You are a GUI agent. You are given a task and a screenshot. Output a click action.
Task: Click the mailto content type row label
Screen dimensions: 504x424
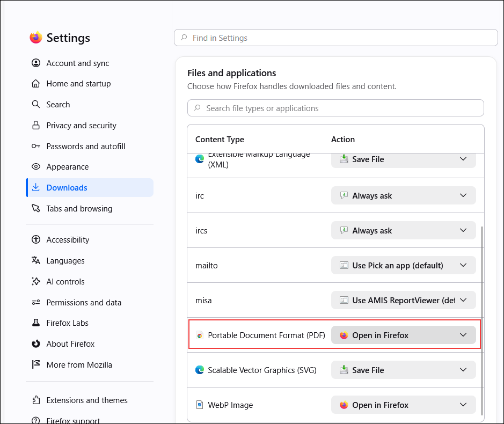pos(206,266)
